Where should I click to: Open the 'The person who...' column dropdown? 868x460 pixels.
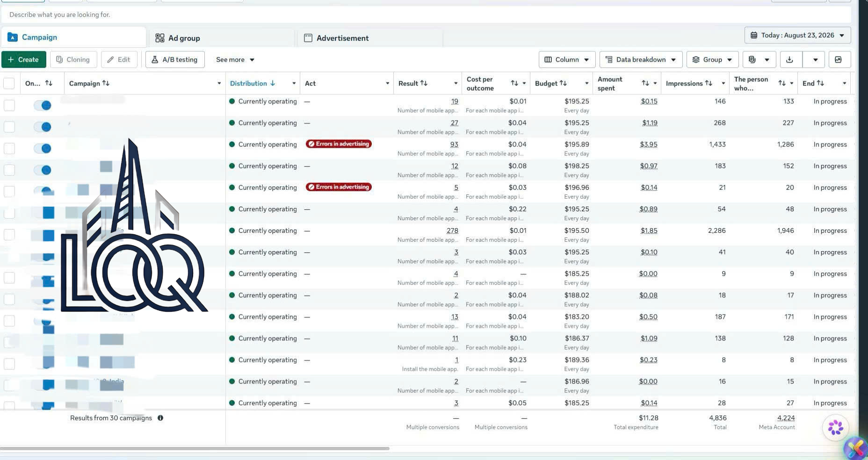791,83
